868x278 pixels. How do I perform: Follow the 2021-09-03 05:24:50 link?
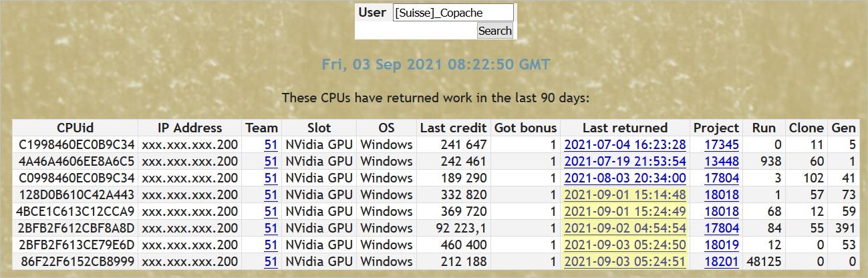(x=625, y=245)
